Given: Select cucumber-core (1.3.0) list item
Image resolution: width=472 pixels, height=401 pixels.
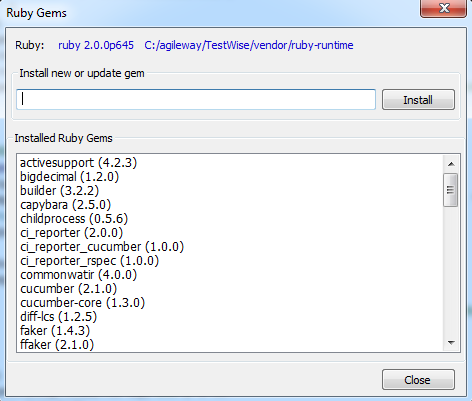Looking at the screenshot, I should [x=82, y=303].
